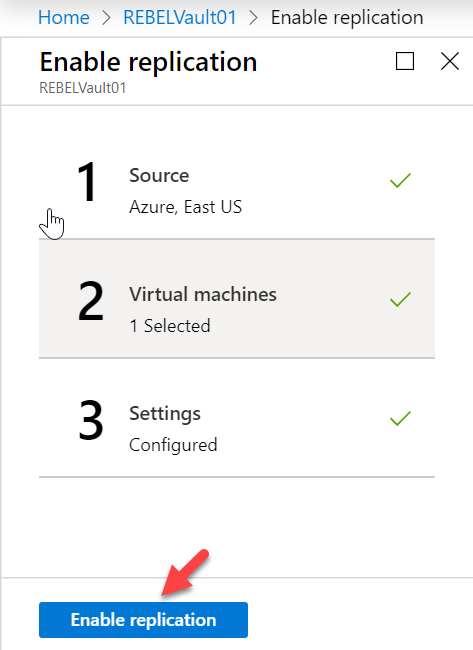Click the green checkmark beside Source
The height and width of the screenshot is (650, 473).
(400, 180)
